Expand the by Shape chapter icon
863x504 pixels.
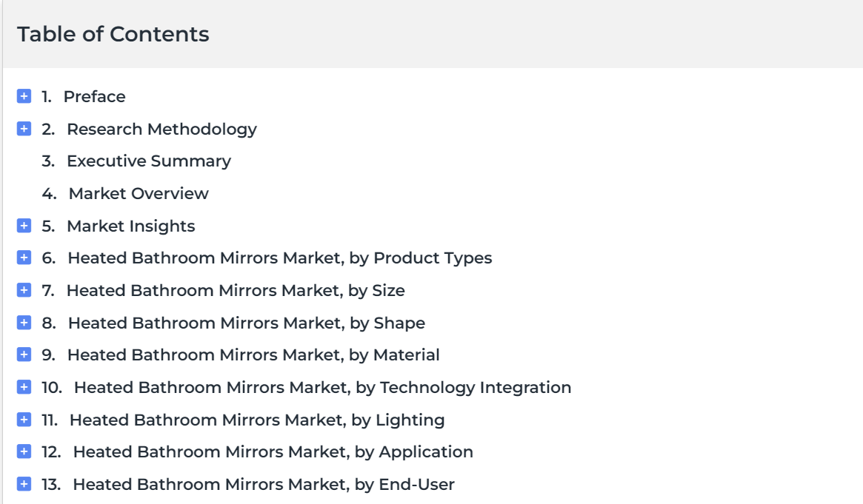pyautogui.click(x=24, y=323)
